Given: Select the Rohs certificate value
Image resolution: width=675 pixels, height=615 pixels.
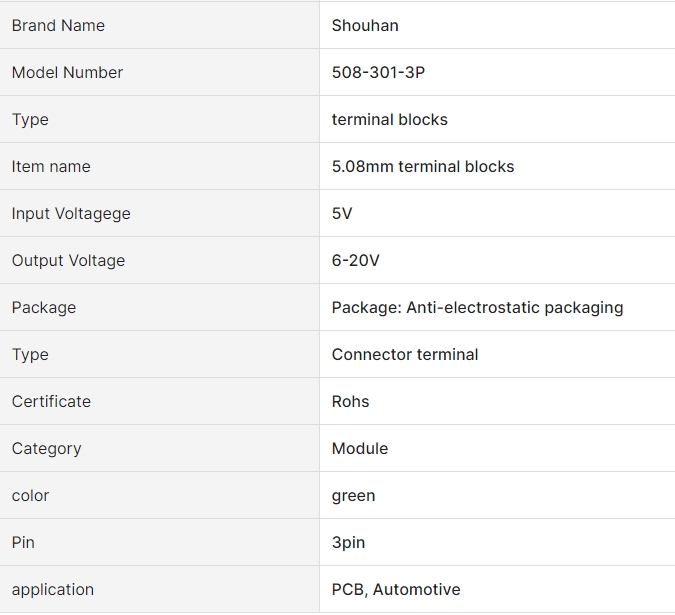Looking at the screenshot, I should coord(350,401).
